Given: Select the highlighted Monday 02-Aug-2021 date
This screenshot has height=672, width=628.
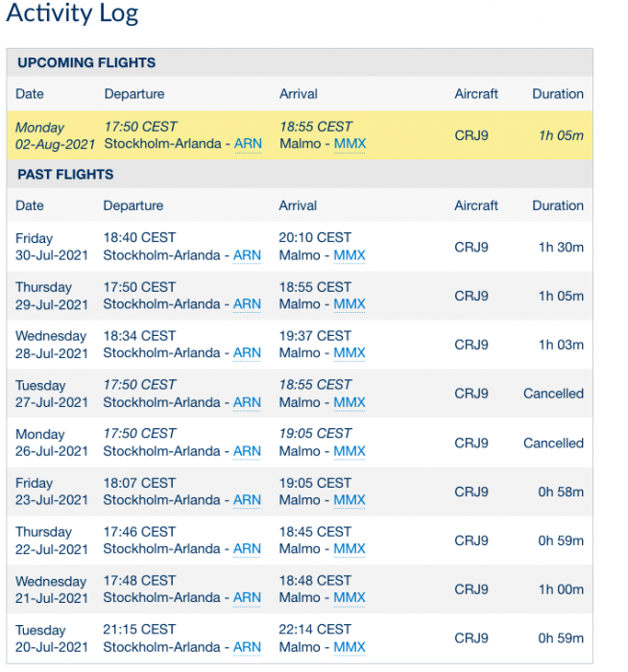Looking at the screenshot, I should click(53, 135).
